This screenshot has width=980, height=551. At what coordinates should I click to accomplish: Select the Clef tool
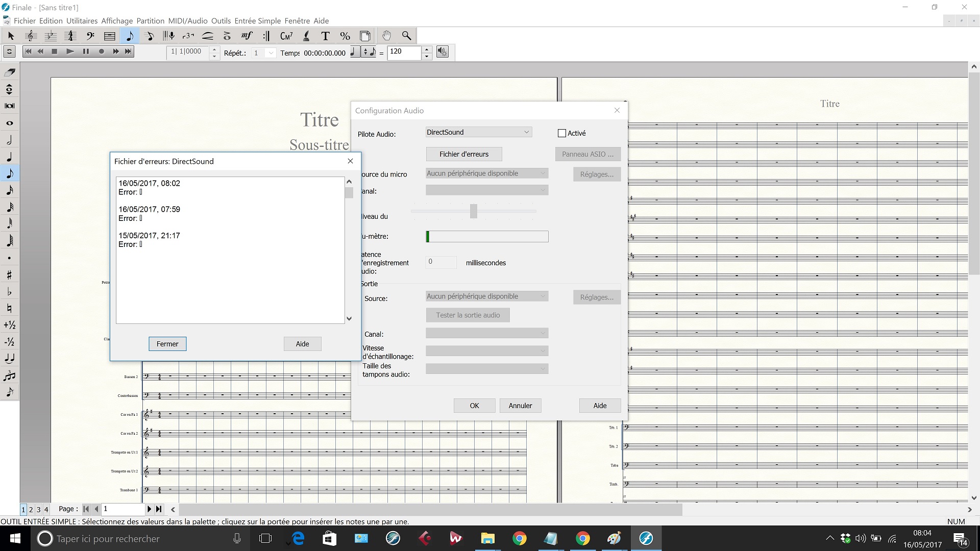click(90, 36)
